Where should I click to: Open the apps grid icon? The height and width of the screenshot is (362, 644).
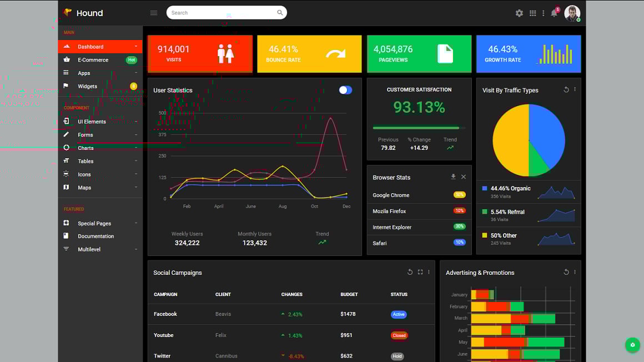533,13
